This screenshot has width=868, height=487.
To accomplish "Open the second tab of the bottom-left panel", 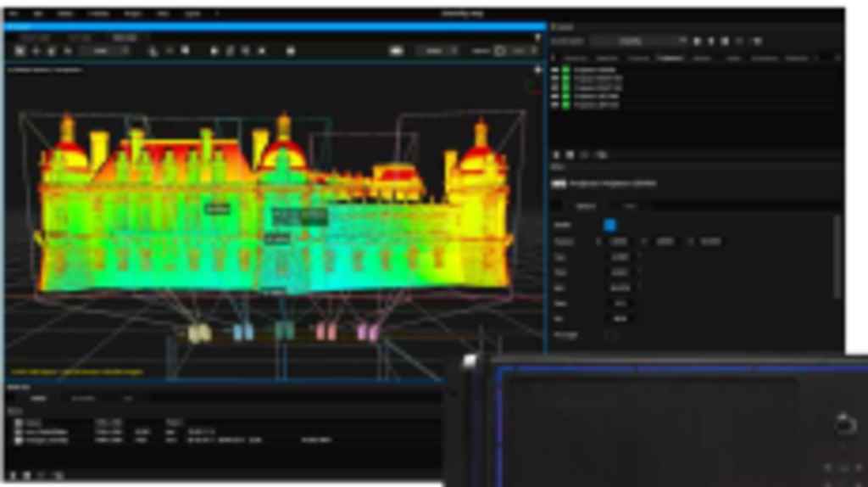I will [83, 399].
